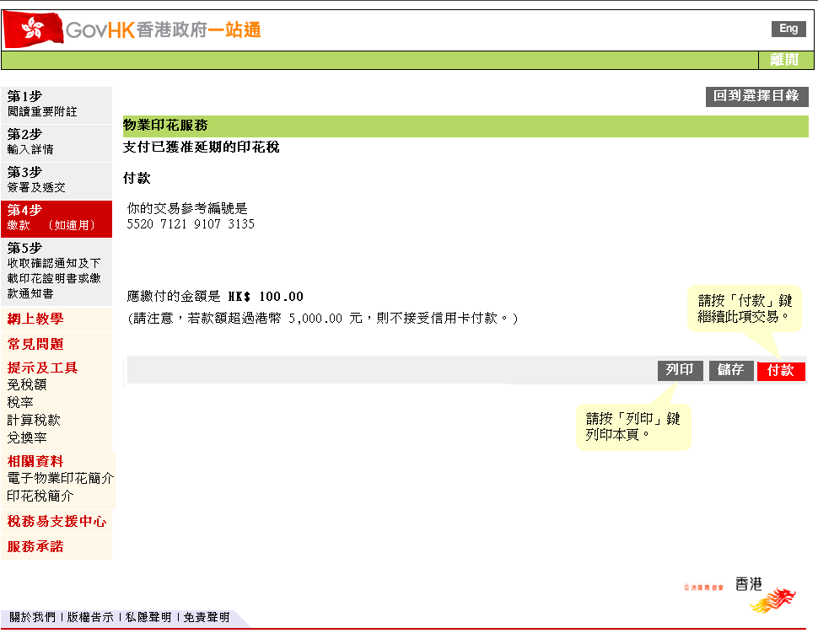Select 第5步 收取確認通知 step
This screenshot has height=644, width=818.
pos(56,270)
